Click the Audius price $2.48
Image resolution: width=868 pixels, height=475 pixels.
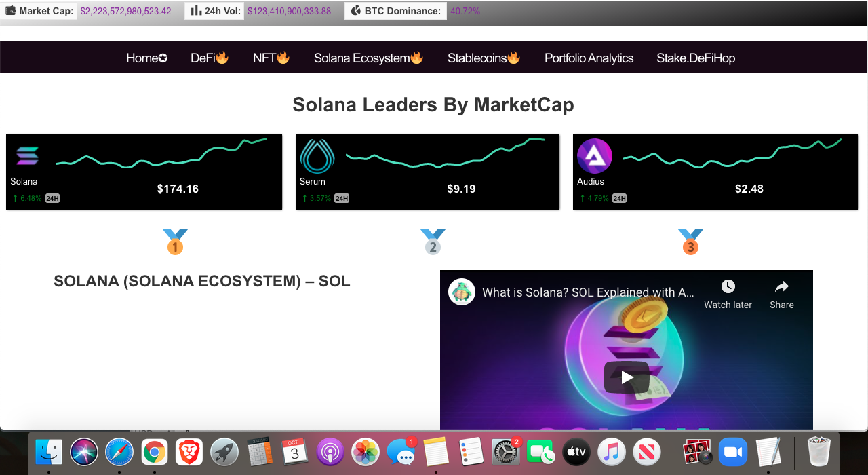749,189
